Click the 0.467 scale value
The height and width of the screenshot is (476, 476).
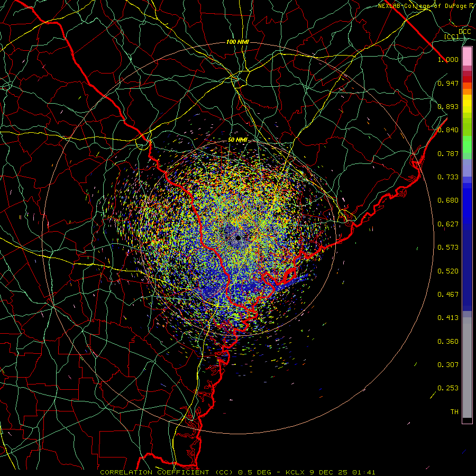[448, 295]
